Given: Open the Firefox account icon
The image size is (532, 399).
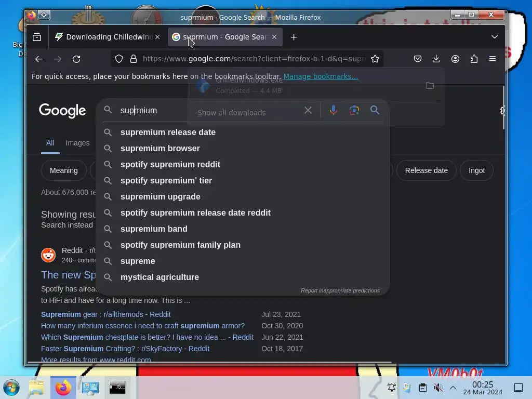Looking at the screenshot, I should click(x=455, y=59).
